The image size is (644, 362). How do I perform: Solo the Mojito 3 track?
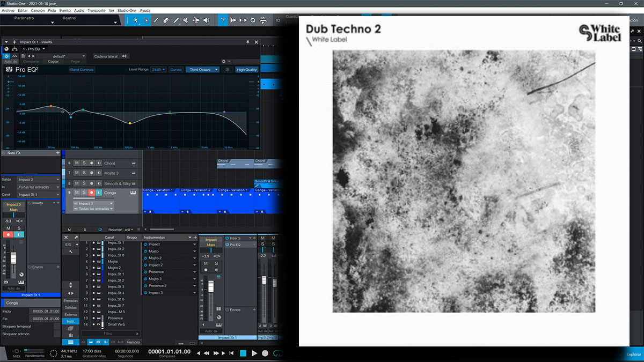tap(84, 173)
